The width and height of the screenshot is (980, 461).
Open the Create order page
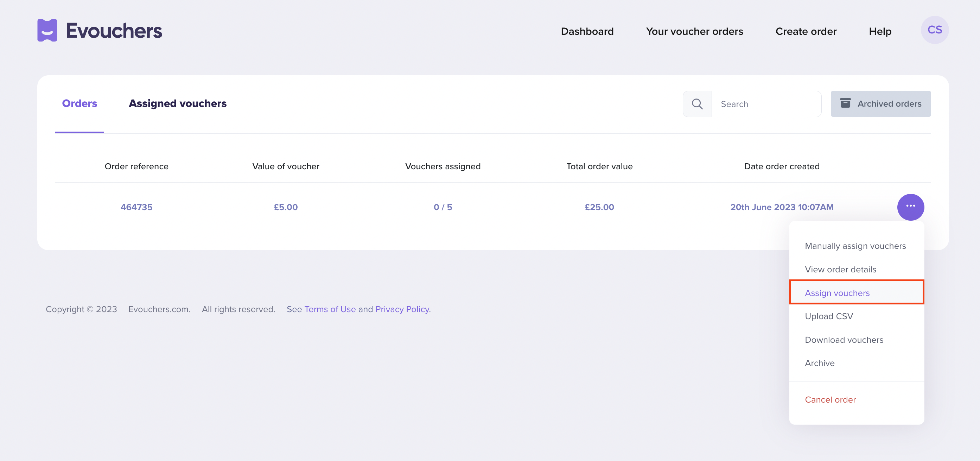pos(806,31)
